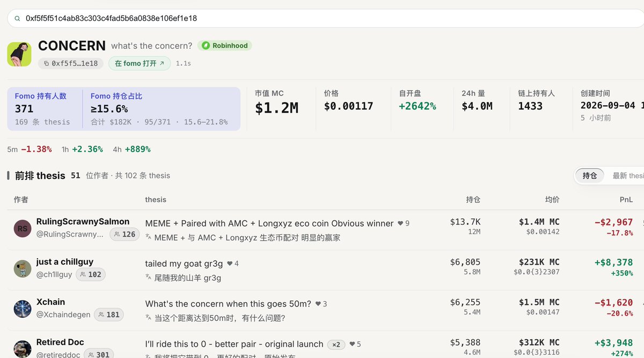Screen dimensions: 644x358
Task: Click heart icon with 4 likes
Action: 230,264
